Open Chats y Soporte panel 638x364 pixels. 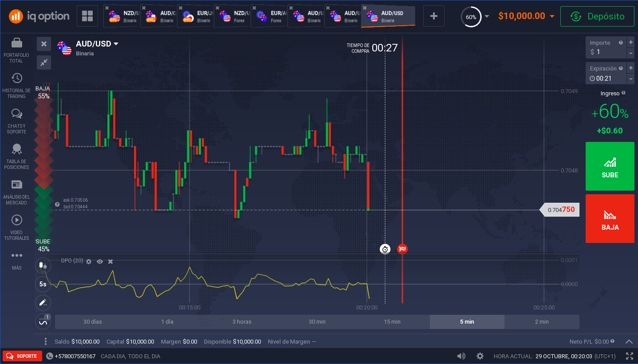pos(17,114)
